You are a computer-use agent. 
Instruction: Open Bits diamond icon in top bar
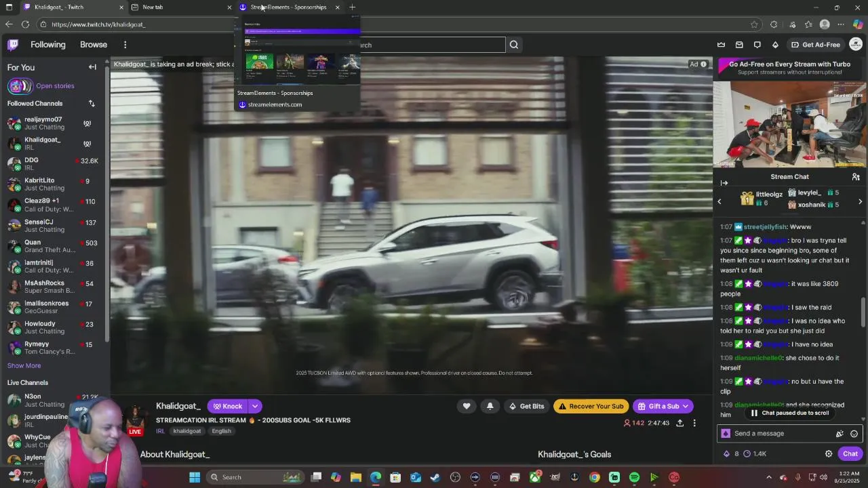coord(775,45)
